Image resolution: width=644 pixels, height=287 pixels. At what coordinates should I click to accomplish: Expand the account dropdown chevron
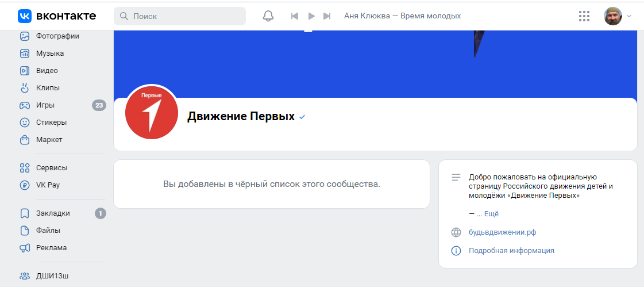tap(629, 16)
